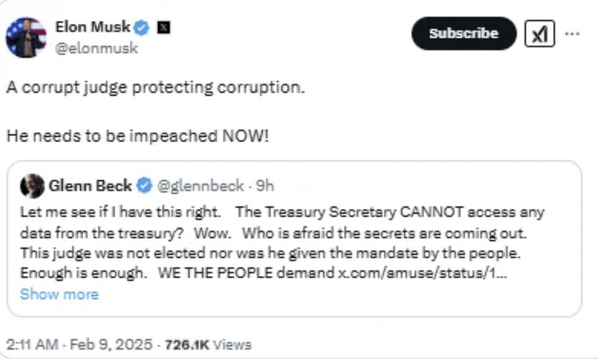Open the quoted Glenn Beck post body

pos(261,242)
